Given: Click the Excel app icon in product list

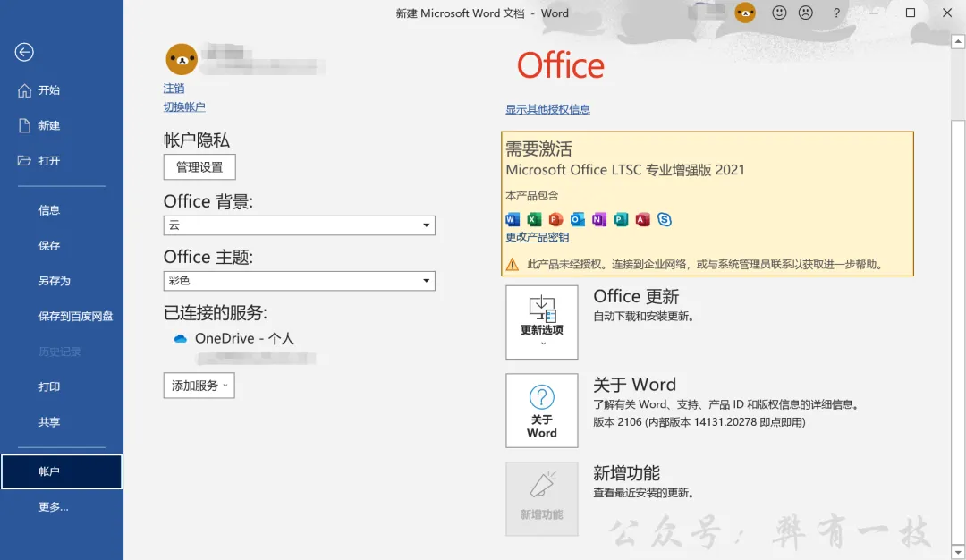Looking at the screenshot, I should point(534,219).
